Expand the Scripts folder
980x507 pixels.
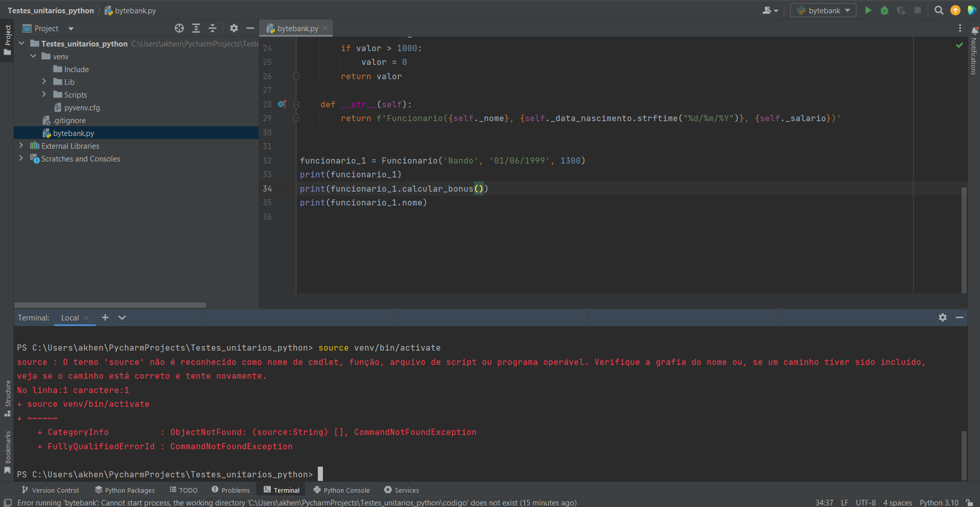(x=44, y=95)
